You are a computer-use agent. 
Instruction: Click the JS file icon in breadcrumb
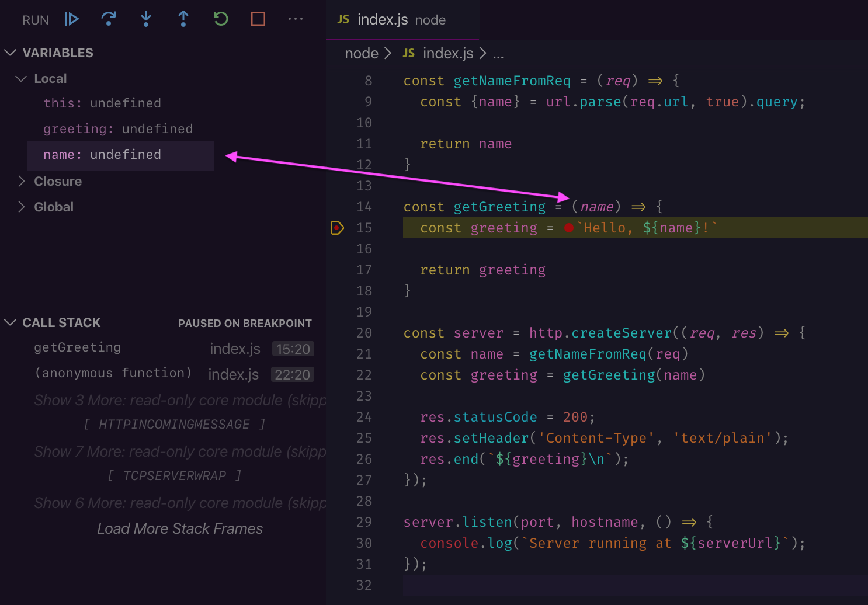point(408,53)
